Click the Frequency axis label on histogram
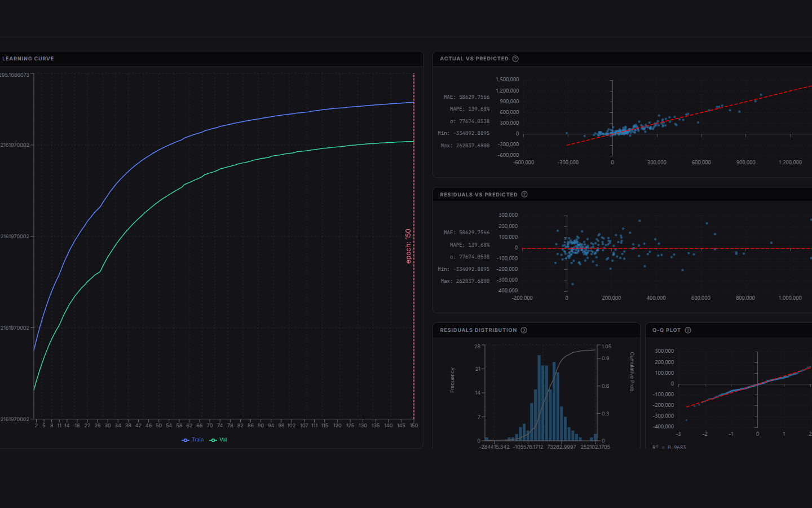The width and height of the screenshot is (812, 508). tap(452, 380)
